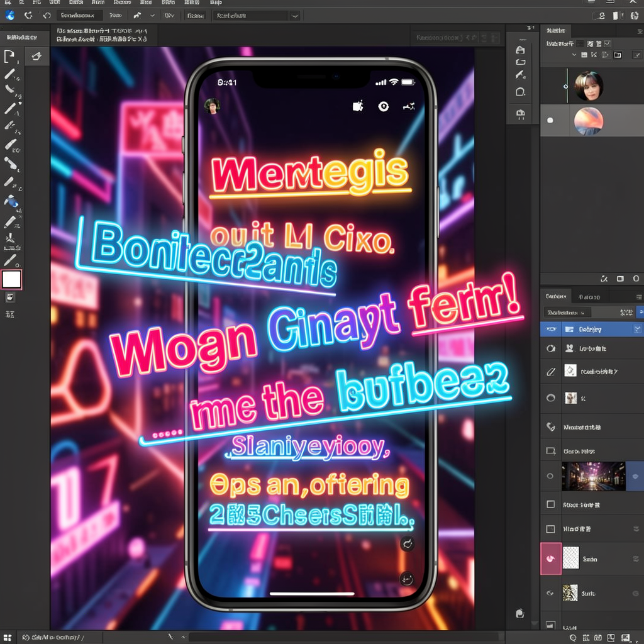Click the 'Done'-like button in options bar
The width and height of the screenshot is (644, 644).
tap(195, 16)
